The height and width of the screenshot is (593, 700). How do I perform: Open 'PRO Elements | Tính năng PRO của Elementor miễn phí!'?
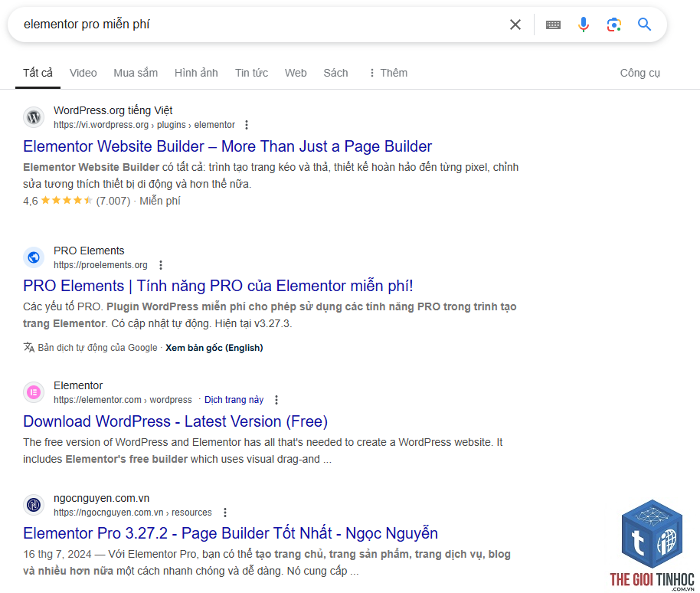(218, 286)
